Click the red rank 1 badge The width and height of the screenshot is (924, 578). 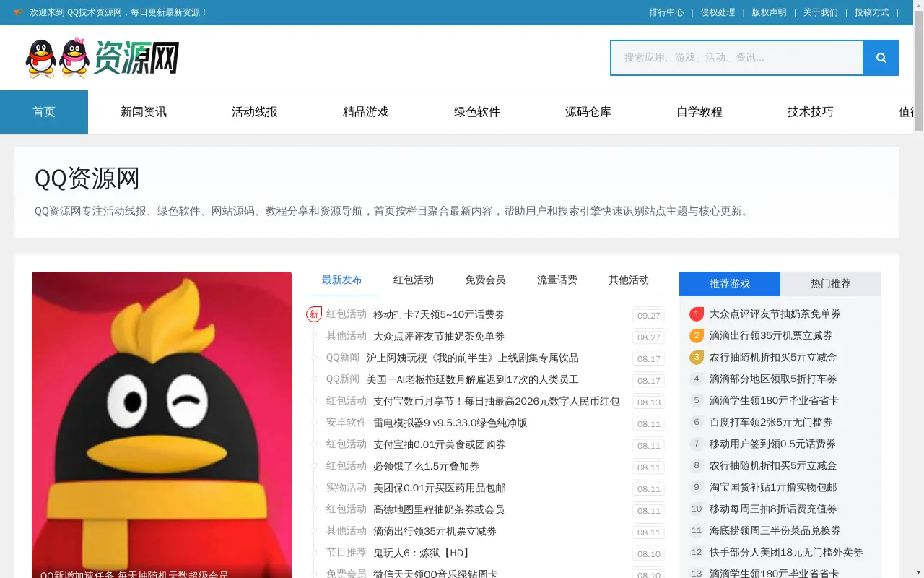point(697,314)
